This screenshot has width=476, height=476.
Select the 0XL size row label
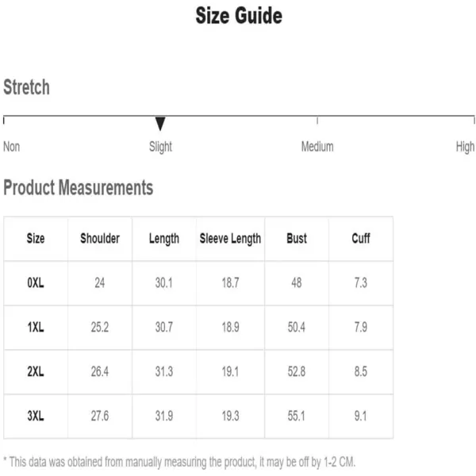(36, 283)
